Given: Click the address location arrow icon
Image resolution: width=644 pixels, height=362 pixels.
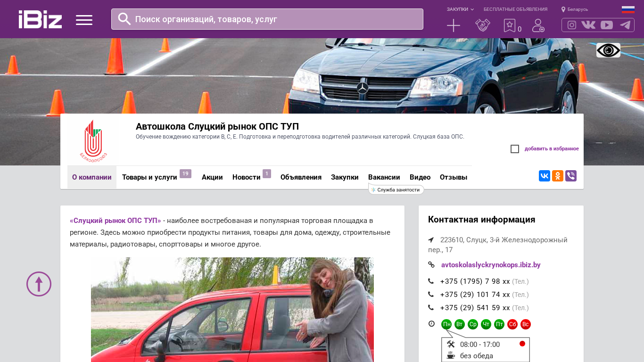Looking at the screenshot, I should [x=431, y=240].
